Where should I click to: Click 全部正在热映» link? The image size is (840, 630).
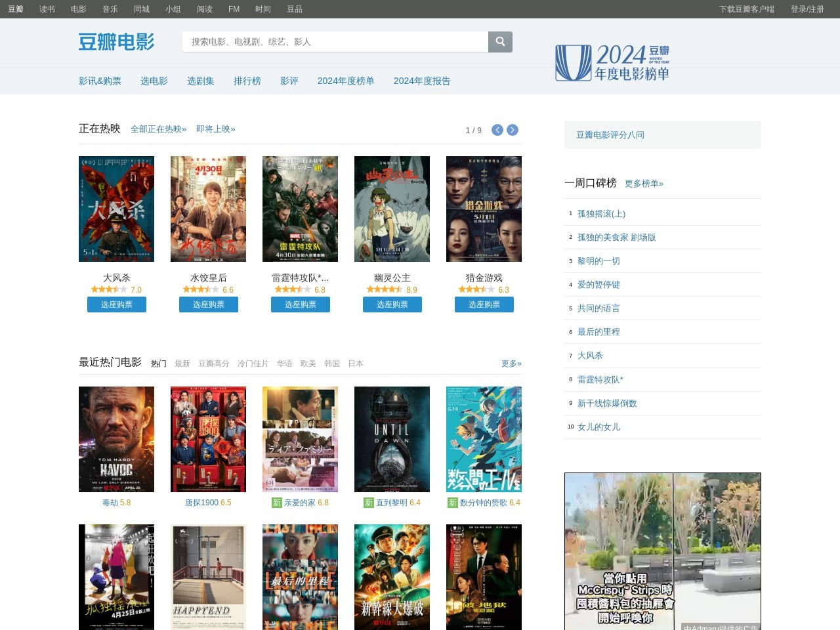tap(158, 129)
